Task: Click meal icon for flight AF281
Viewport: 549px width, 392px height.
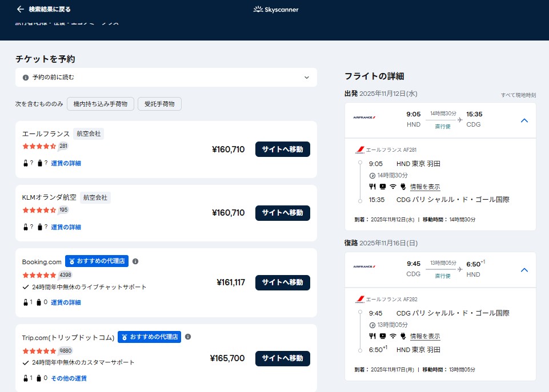Action: [372, 187]
